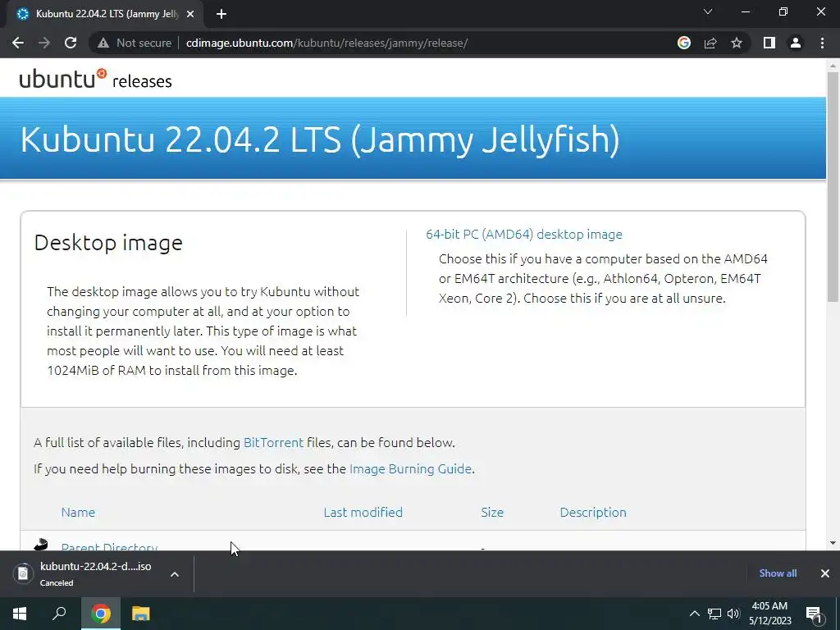Click the Google icon in the address bar
This screenshot has width=840, height=630.
(x=683, y=43)
